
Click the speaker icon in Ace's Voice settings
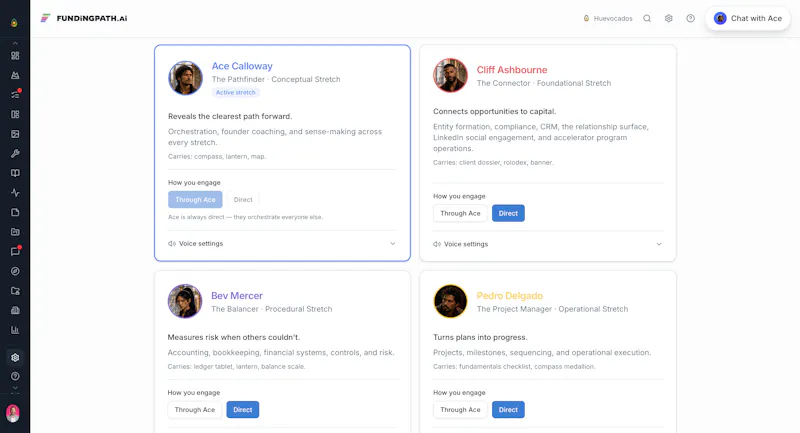tap(172, 244)
